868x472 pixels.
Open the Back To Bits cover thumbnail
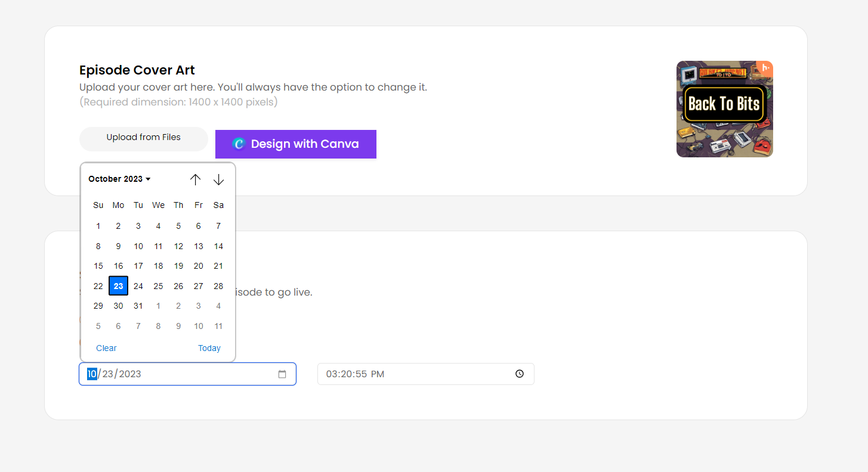point(724,109)
